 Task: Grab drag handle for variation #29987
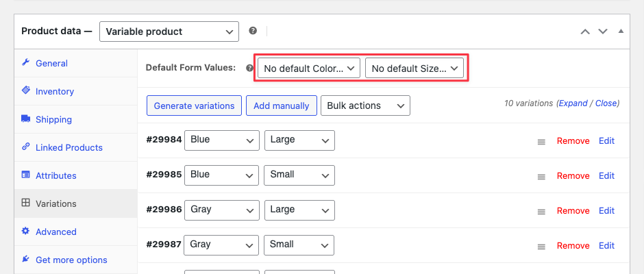point(542,247)
